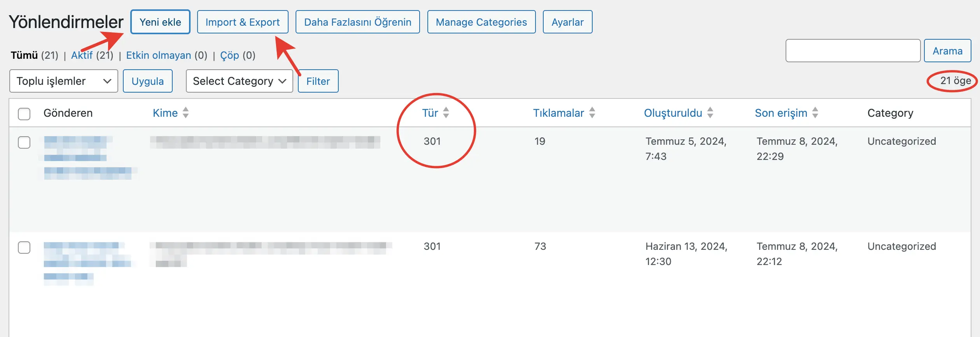Screen dimensions: 980x337
Task: Click the Yönlendirmeler page title
Action: tap(66, 22)
